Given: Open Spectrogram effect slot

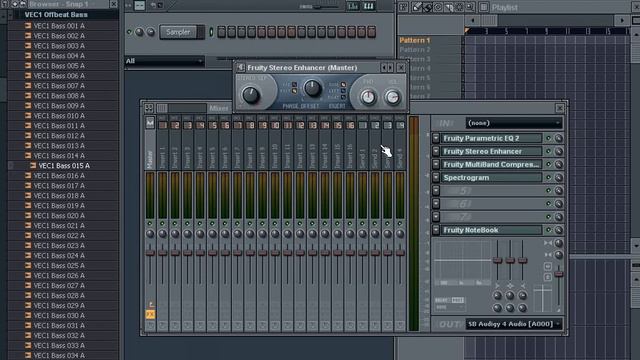Looking at the screenshot, I should 491,178.
